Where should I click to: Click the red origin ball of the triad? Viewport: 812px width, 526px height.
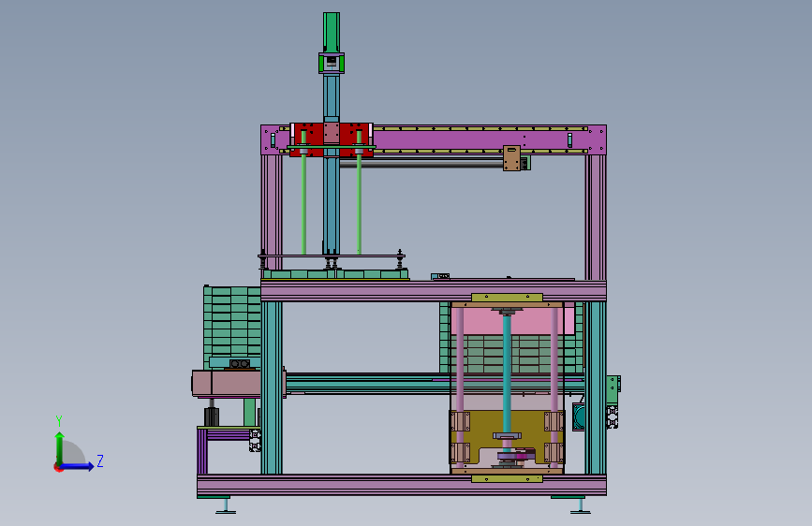tap(58, 467)
